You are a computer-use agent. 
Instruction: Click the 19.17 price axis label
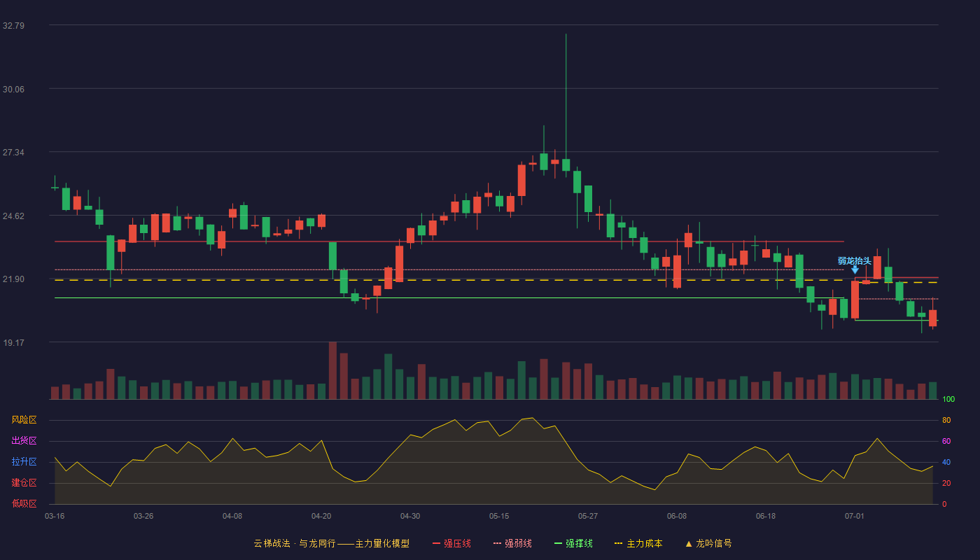[13, 343]
